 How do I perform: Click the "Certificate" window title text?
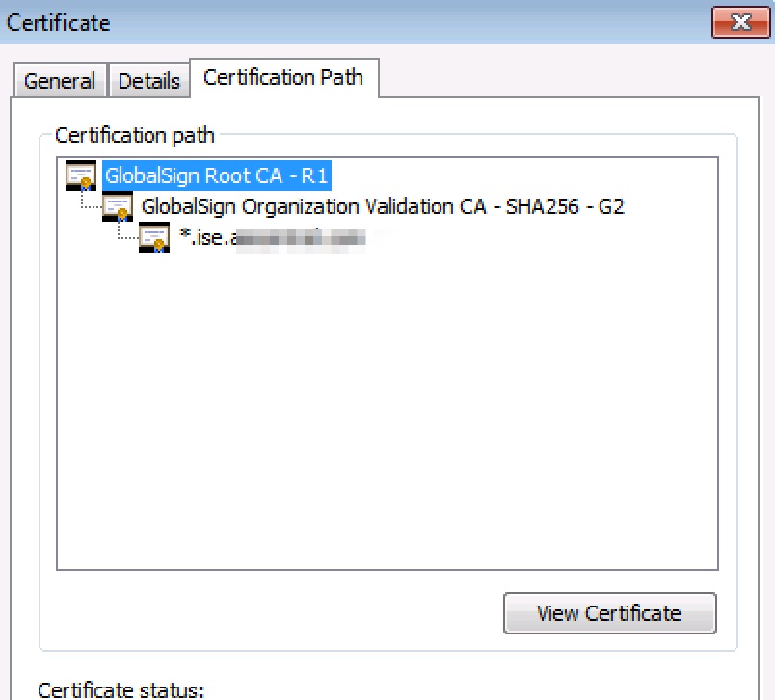(59, 22)
